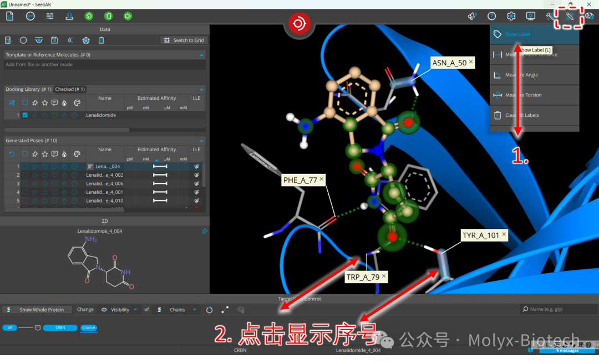The height and width of the screenshot is (364, 599).
Task: Select Measure Torsion from the tools menu
Action: point(534,95)
